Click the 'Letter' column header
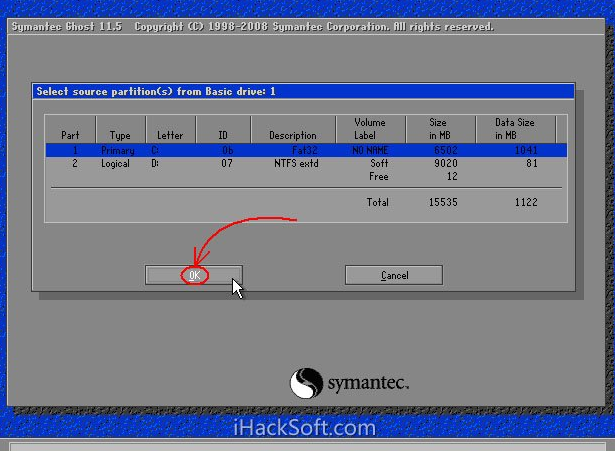The height and width of the screenshot is (451, 615). pos(170,135)
